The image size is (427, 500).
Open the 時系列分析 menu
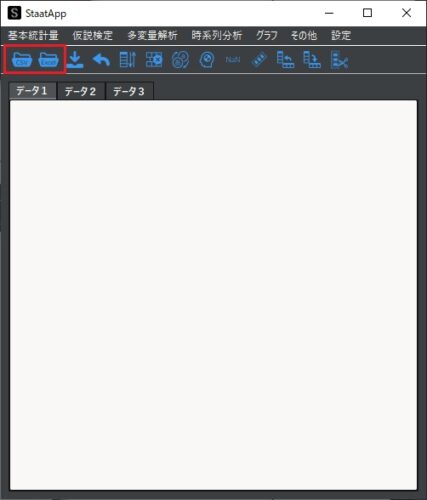[x=217, y=35]
